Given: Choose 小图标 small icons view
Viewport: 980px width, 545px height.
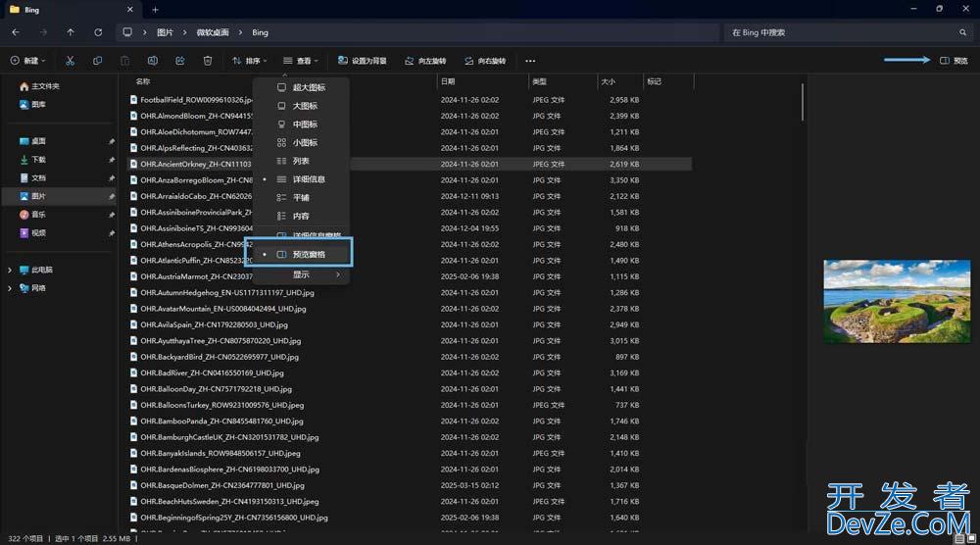Looking at the screenshot, I should pyautogui.click(x=301, y=142).
